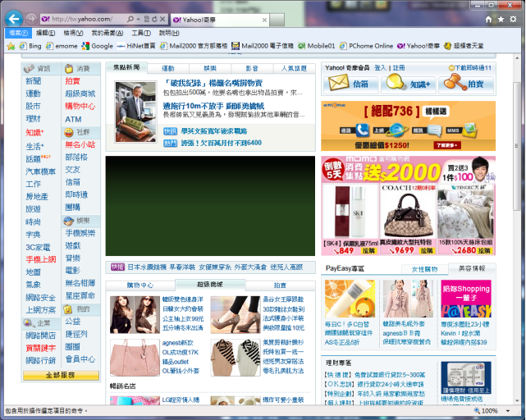Open the emome favorite
This screenshot has width=526, height=420.
(x=62, y=46)
